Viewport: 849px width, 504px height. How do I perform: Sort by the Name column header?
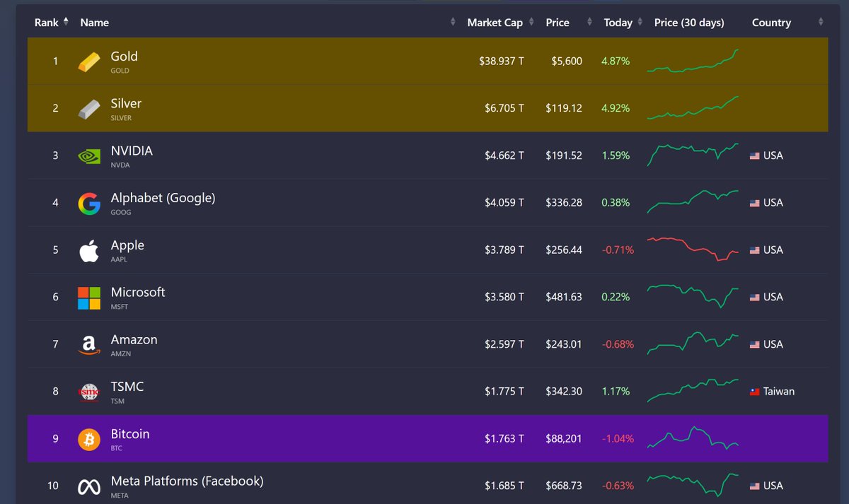(95, 23)
